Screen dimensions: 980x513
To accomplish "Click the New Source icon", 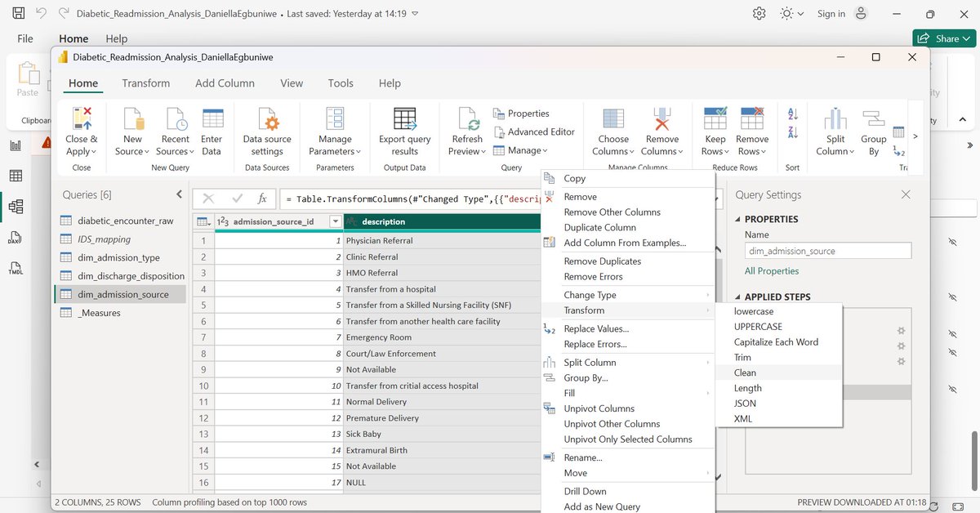I will coord(133,119).
